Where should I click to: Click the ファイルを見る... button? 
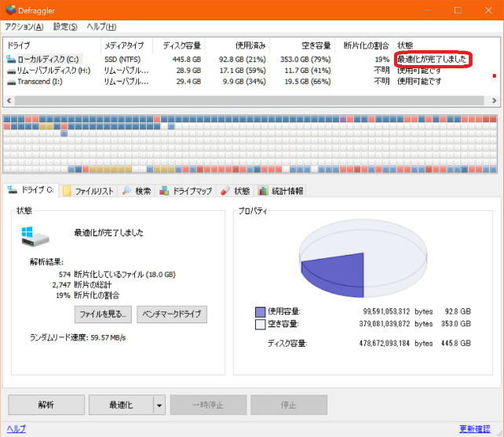[103, 314]
